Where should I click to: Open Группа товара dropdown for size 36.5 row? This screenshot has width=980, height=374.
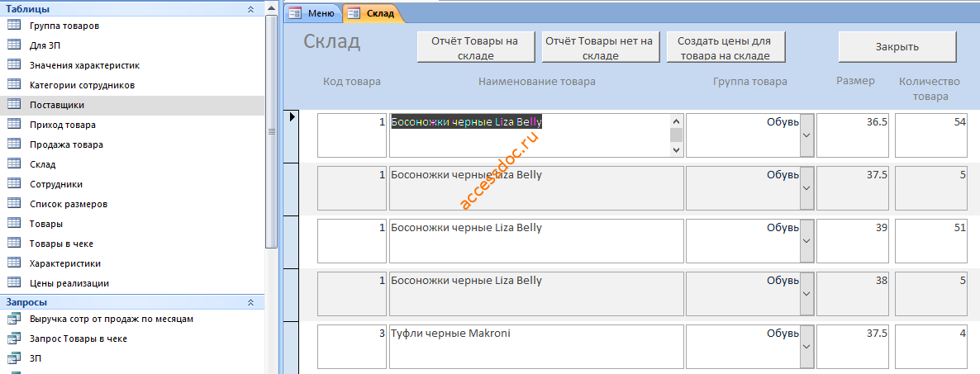click(x=806, y=135)
